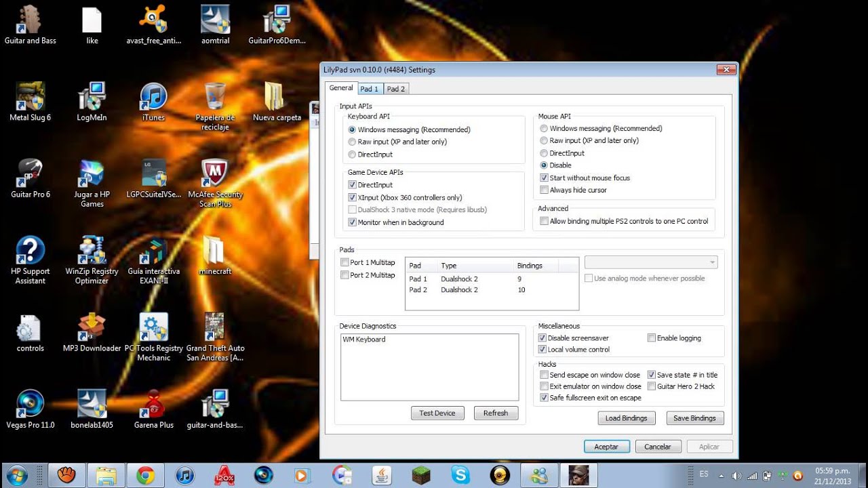Select Pad 1 Dualshock 2 row

(492, 279)
